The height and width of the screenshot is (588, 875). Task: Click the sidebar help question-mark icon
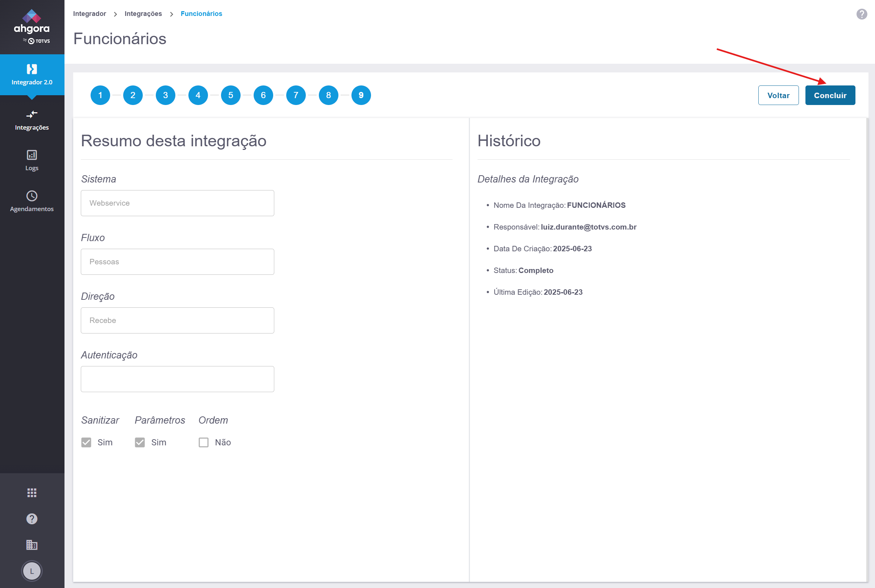click(32, 519)
